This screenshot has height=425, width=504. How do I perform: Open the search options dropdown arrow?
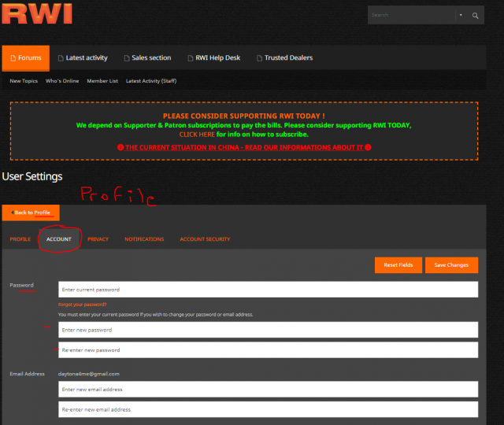(x=461, y=15)
